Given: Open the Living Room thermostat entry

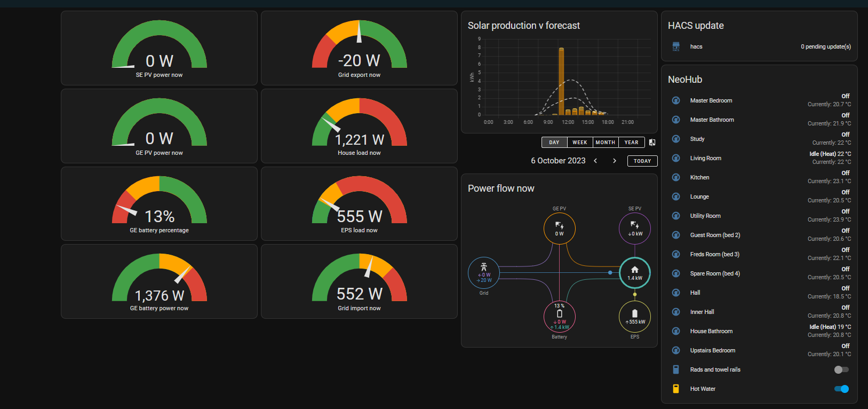Looking at the screenshot, I should pos(761,158).
